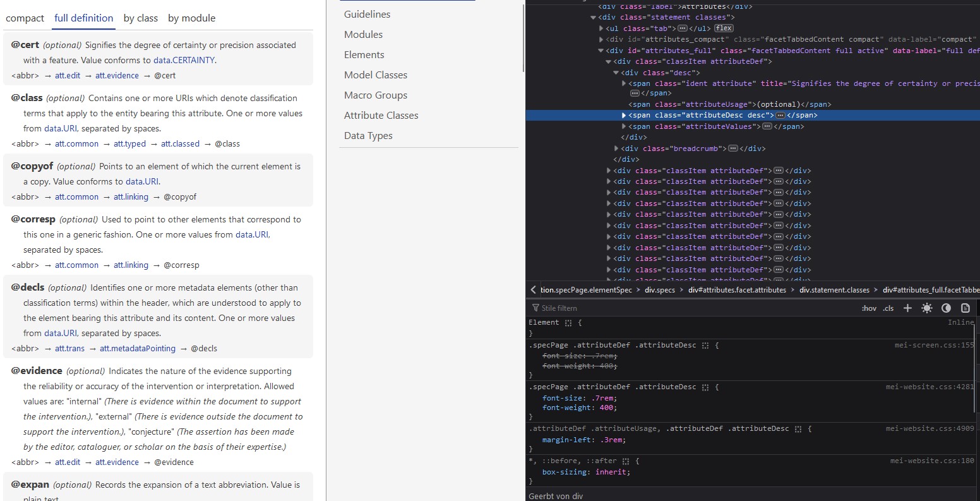Viewport: 980px width, 501px height.
Task: Click the flex badge on ul tab node
Action: (724, 28)
